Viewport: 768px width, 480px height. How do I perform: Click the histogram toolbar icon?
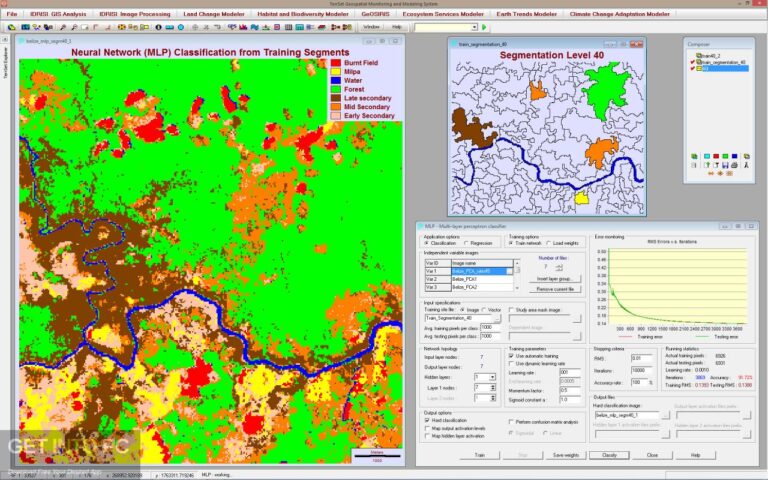(x=243, y=27)
